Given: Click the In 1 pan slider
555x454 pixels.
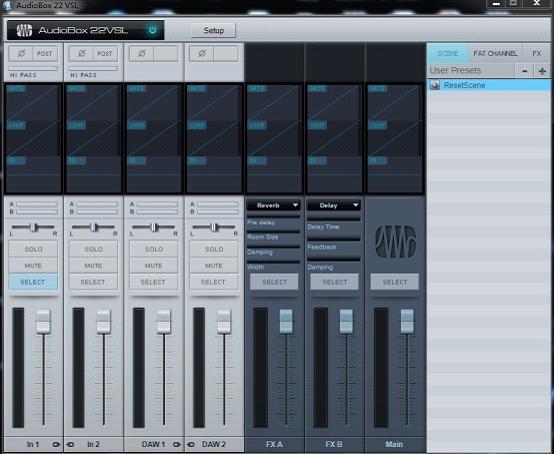Looking at the screenshot, I should (33, 227).
